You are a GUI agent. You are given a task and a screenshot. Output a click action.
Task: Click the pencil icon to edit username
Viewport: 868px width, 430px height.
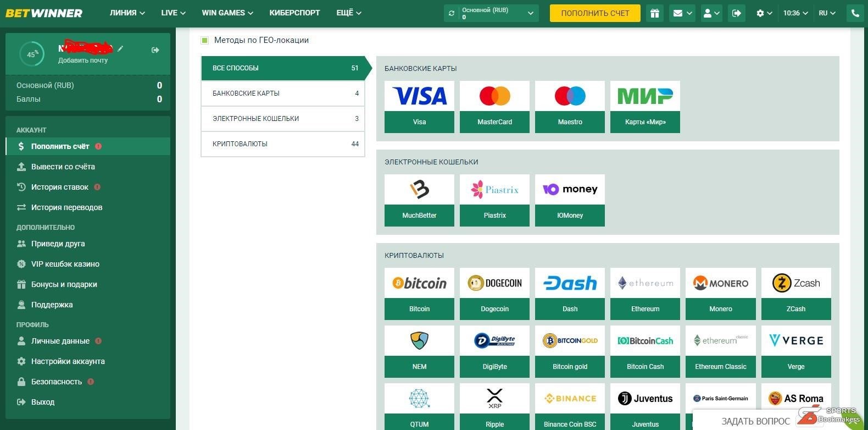120,48
